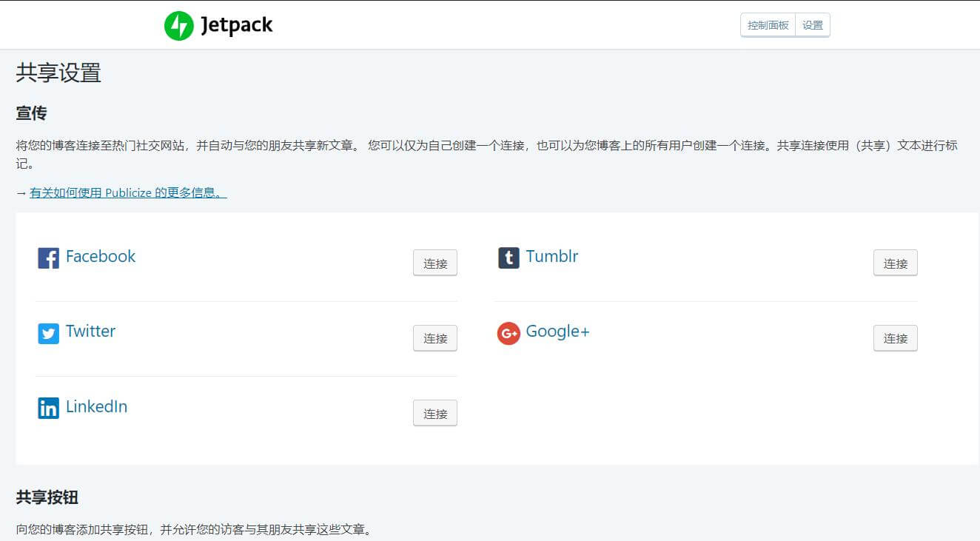The height and width of the screenshot is (541, 980).
Task: Open the Tumblr text link
Action: click(x=552, y=257)
